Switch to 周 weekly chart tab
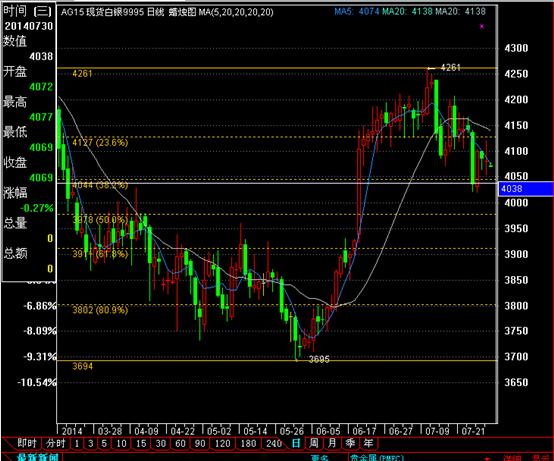Screen dimensions: 554x461 pos(313,443)
